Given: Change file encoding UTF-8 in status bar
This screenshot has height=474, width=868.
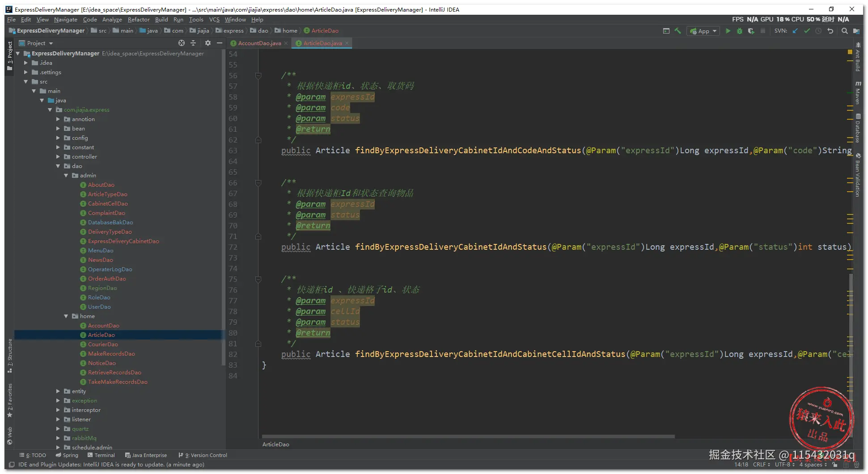Looking at the screenshot, I should pyautogui.click(x=785, y=465).
